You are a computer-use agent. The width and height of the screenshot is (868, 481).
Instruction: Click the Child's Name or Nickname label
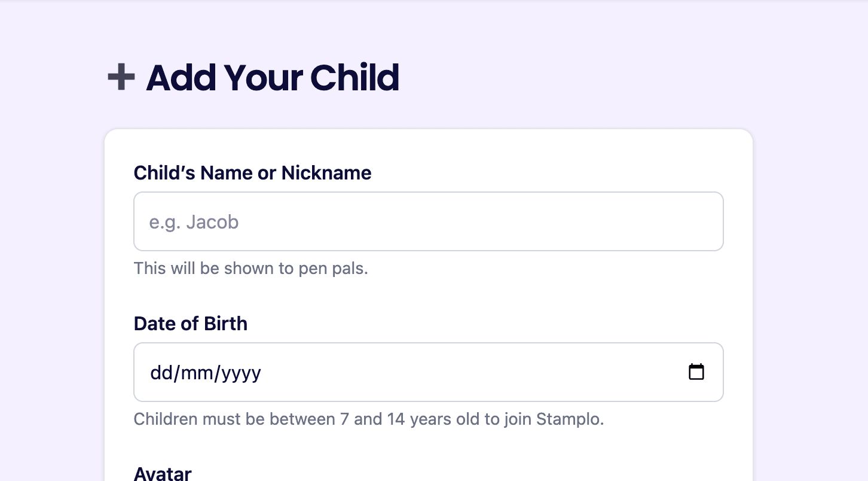tap(252, 173)
